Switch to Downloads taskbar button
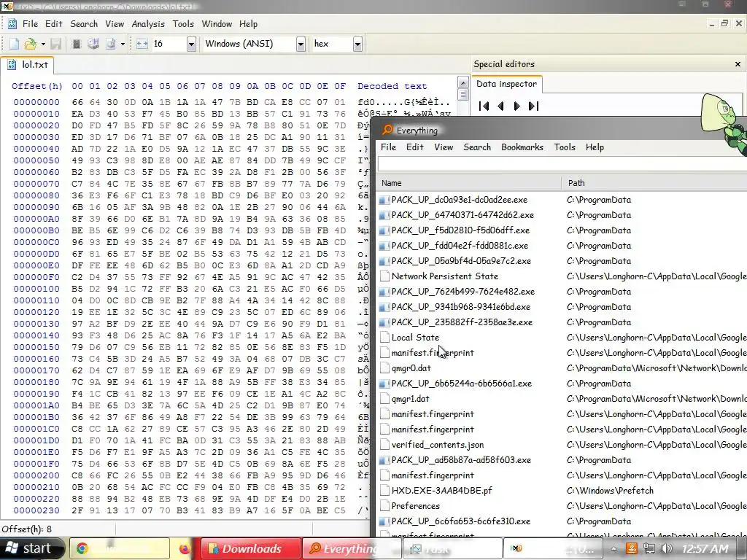This screenshot has width=747, height=560. pyautogui.click(x=250, y=548)
